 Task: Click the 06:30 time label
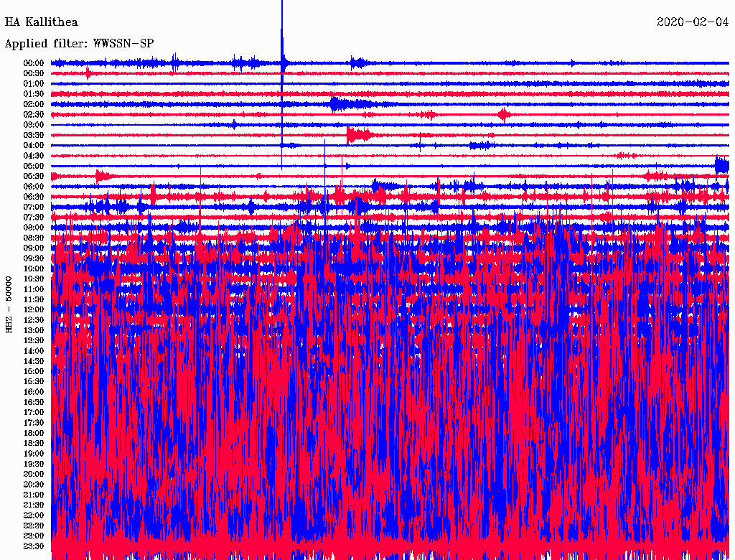(34, 197)
